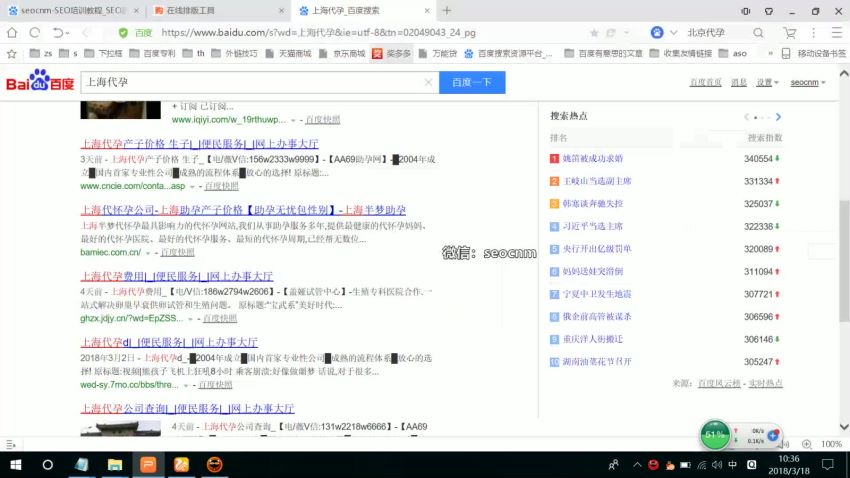Open new browser tab with plus

click(447, 10)
